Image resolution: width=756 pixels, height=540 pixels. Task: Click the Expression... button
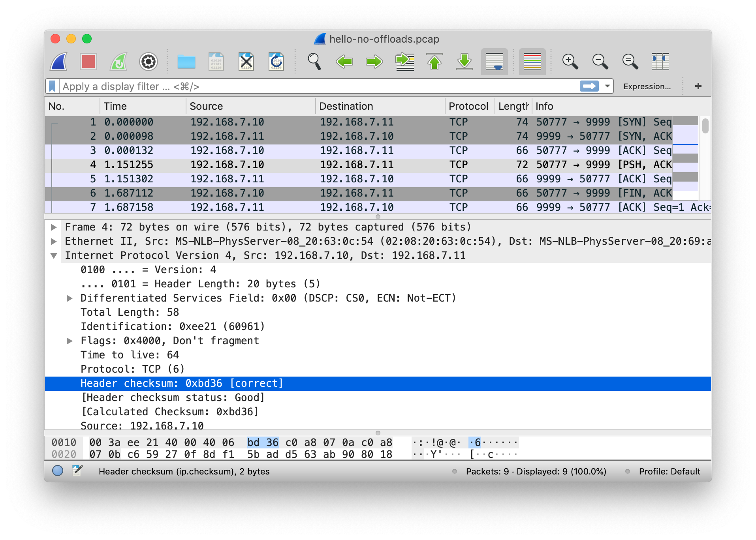point(647,86)
